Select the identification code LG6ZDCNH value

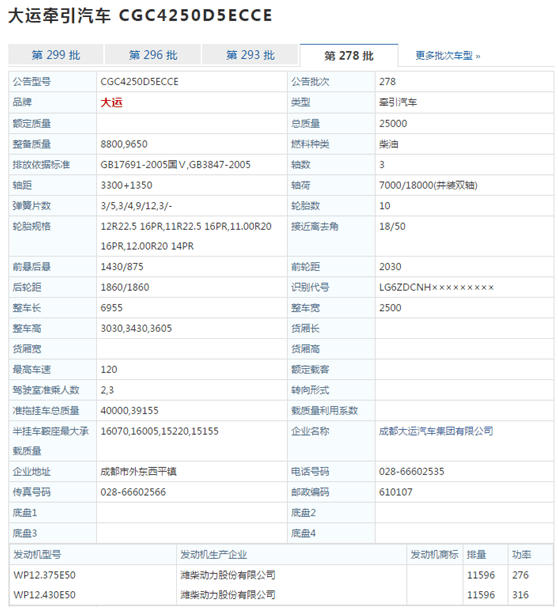[x=436, y=287]
